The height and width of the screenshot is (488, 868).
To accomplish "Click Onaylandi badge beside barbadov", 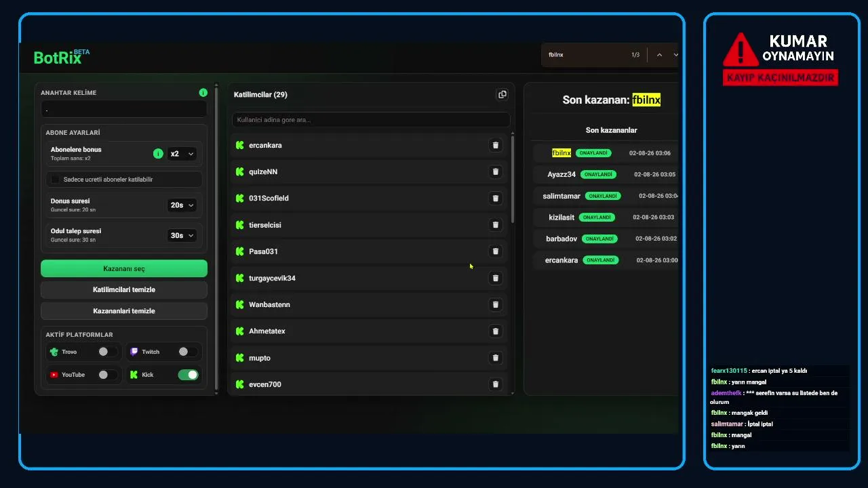I will click(x=599, y=239).
